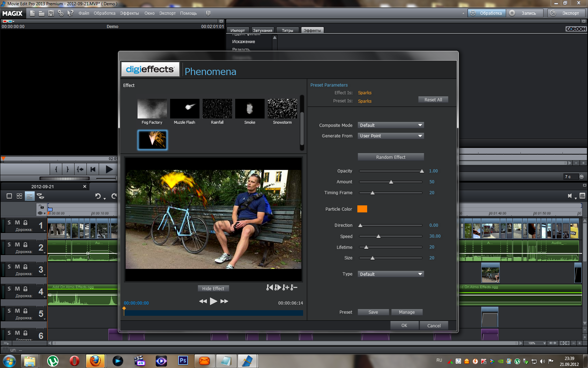Viewport: 588px width, 368px height.
Task: Switch to the Затухания tab
Action: 262,30
